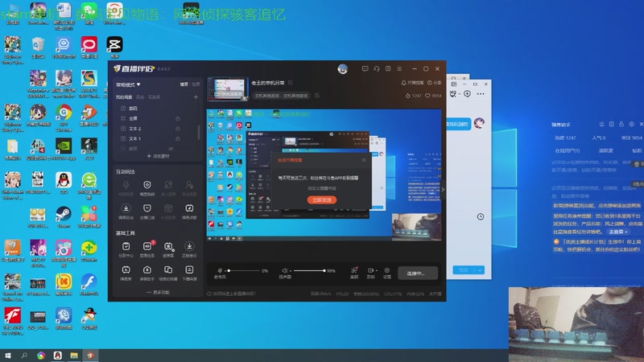644x362 pixels.
Task: Open the 正版音乐 download icon
Action: [x=189, y=246]
